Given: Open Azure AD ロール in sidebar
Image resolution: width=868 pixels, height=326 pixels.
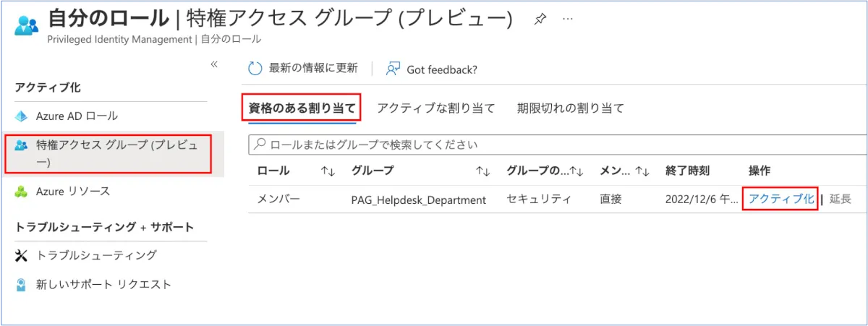Looking at the screenshot, I should [x=77, y=116].
